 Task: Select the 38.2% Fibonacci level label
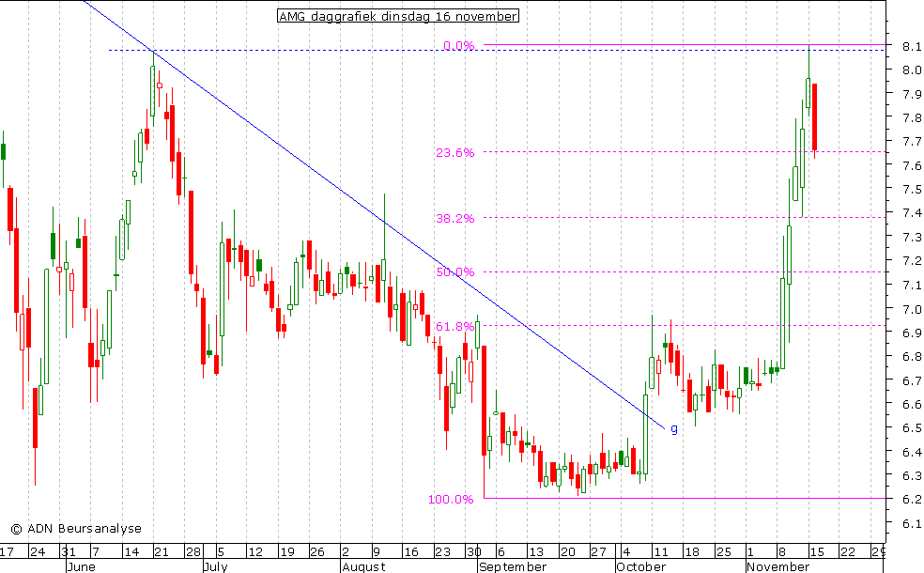click(454, 218)
